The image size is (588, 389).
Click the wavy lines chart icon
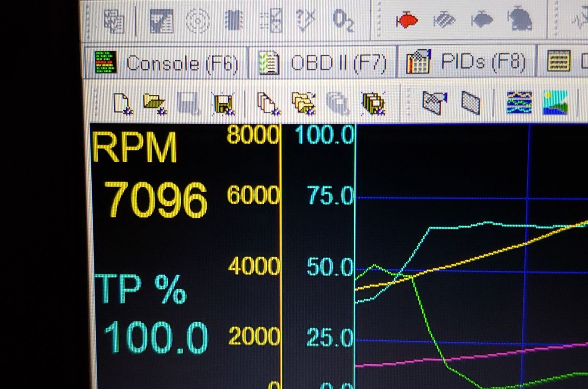coord(519,102)
